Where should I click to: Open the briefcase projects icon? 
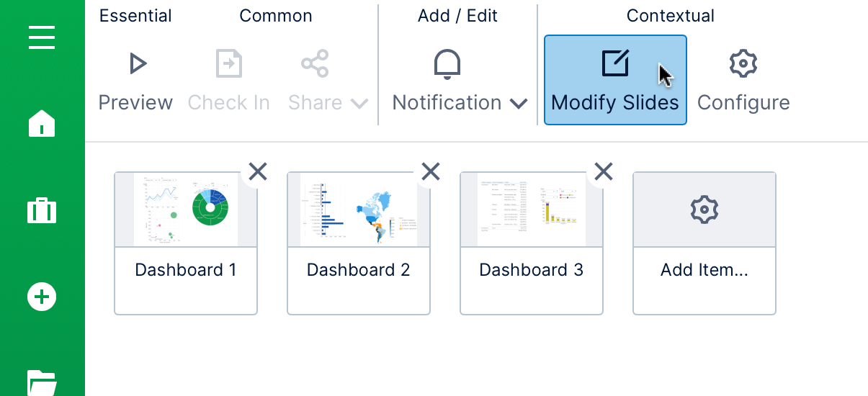[42, 211]
